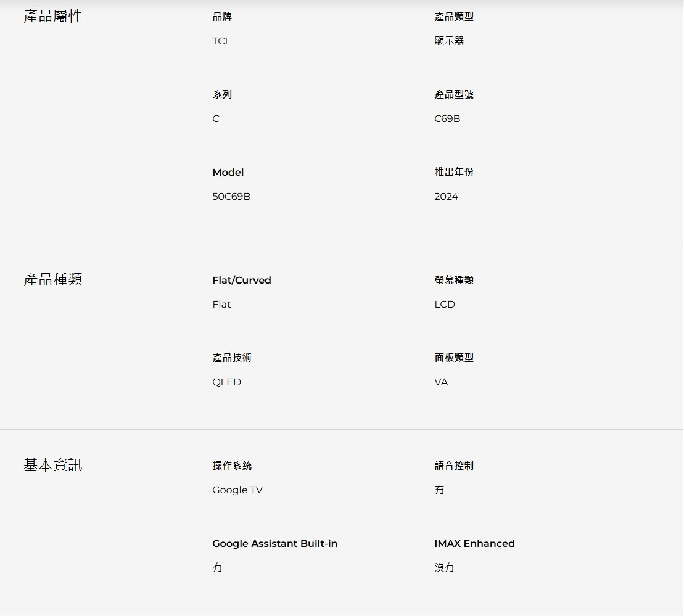Click the 產品類型 label

(454, 17)
